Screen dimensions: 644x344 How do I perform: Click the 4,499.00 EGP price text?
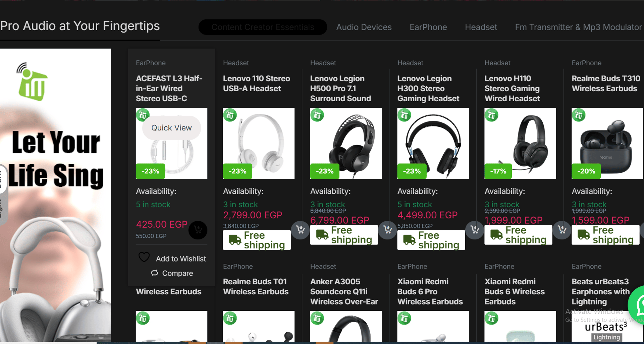click(x=427, y=215)
